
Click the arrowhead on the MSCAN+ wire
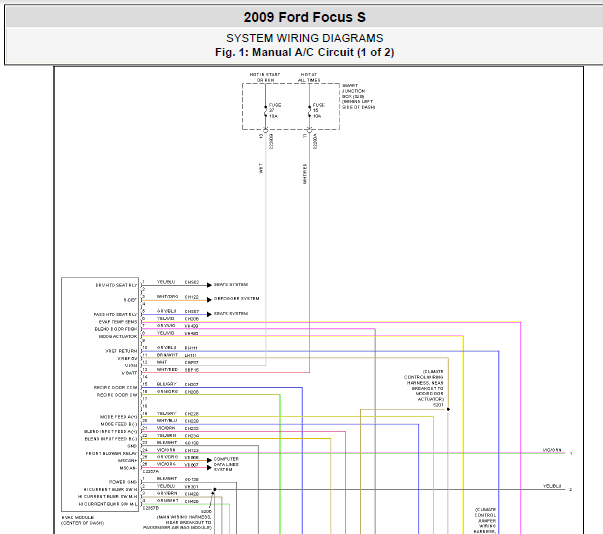[209, 460]
